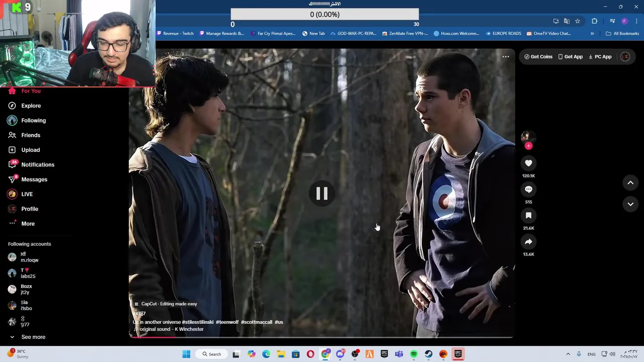The width and height of the screenshot is (644, 362).
Task: Open the iabs25 following account
Action: coord(22,273)
